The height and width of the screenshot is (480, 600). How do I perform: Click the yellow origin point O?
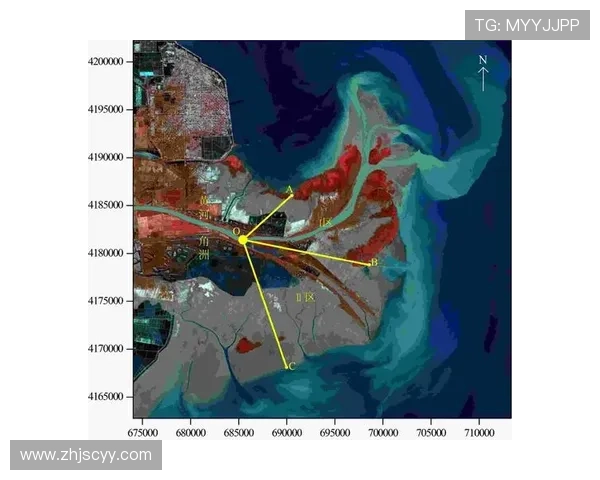coord(243,239)
